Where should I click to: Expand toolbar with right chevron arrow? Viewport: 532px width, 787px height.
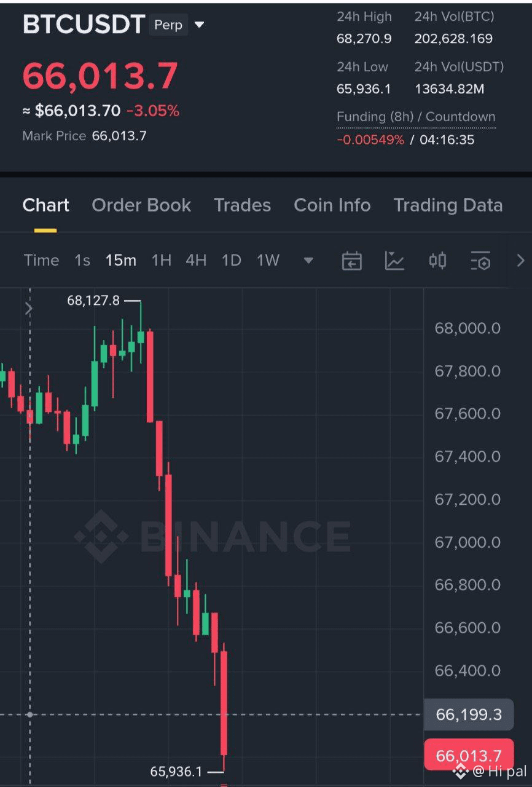click(520, 261)
